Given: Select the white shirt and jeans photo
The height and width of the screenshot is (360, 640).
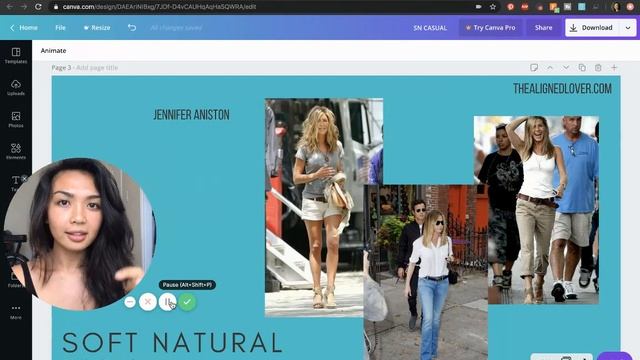Looking at the screenshot, I should coord(425,272).
